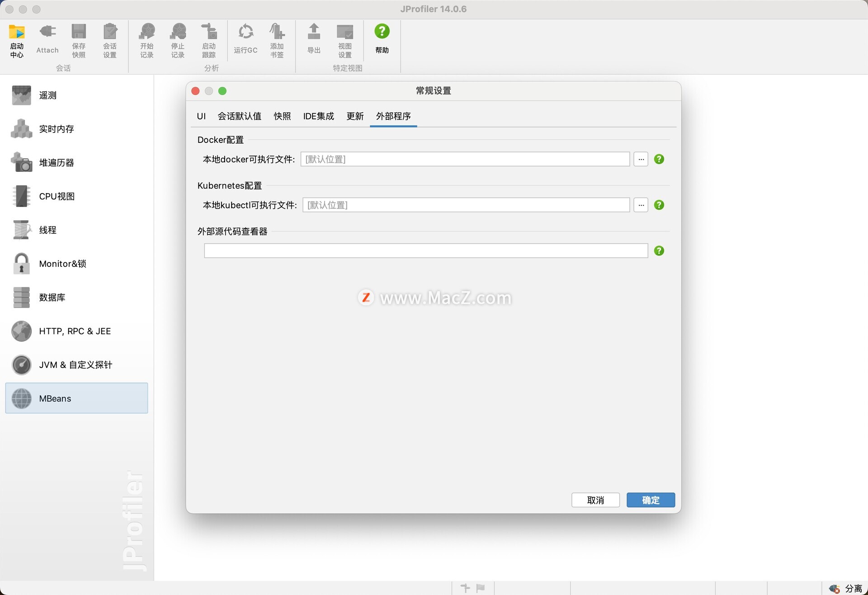This screenshot has width=868, height=595.
Task: Select the 外部程序 tab
Action: coord(393,116)
